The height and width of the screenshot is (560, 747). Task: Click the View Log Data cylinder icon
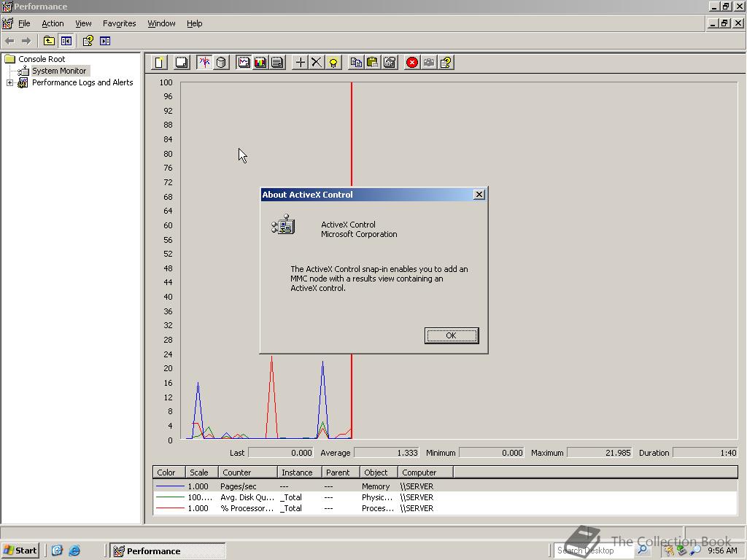click(x=221, y=63)
